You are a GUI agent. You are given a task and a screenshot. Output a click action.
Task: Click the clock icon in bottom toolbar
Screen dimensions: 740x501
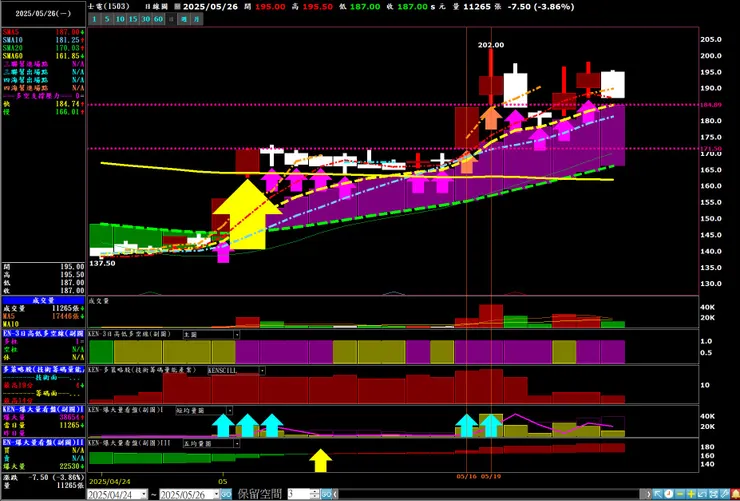[669, 494]
